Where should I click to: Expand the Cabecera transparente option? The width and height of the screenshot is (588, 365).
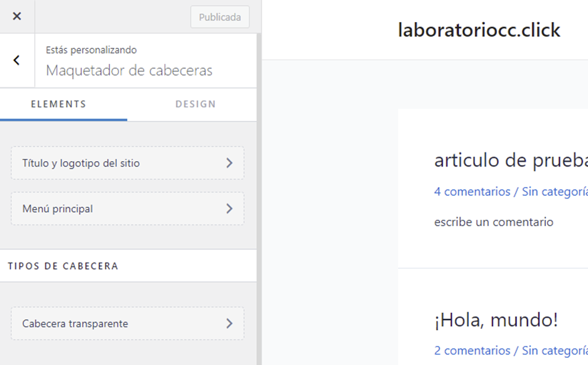coord(128,324)
